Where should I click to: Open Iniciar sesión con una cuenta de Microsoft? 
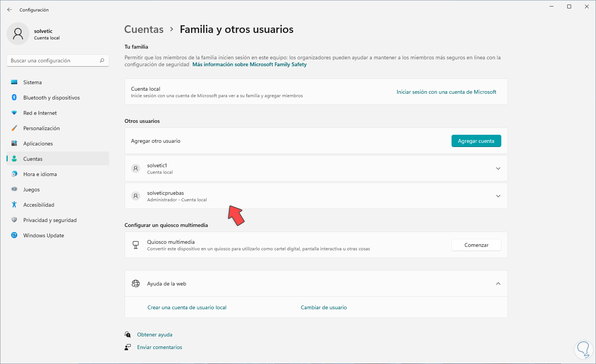446,92
